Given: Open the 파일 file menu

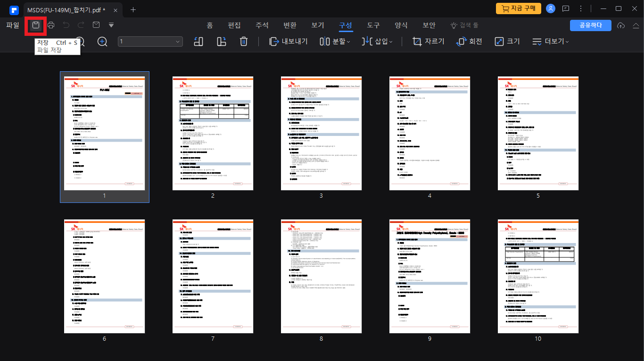Looking at the screenshot, I should coord(13,25).
